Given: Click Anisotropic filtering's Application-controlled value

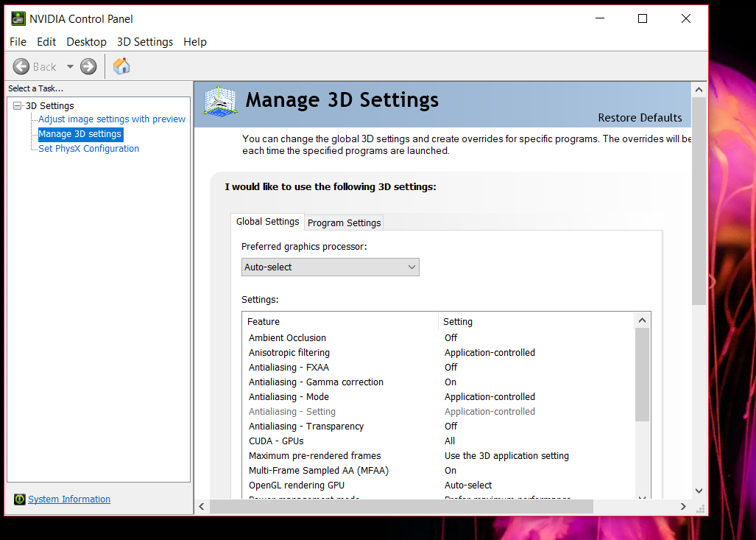Looking at the screenshot, I should click(490, 353).
